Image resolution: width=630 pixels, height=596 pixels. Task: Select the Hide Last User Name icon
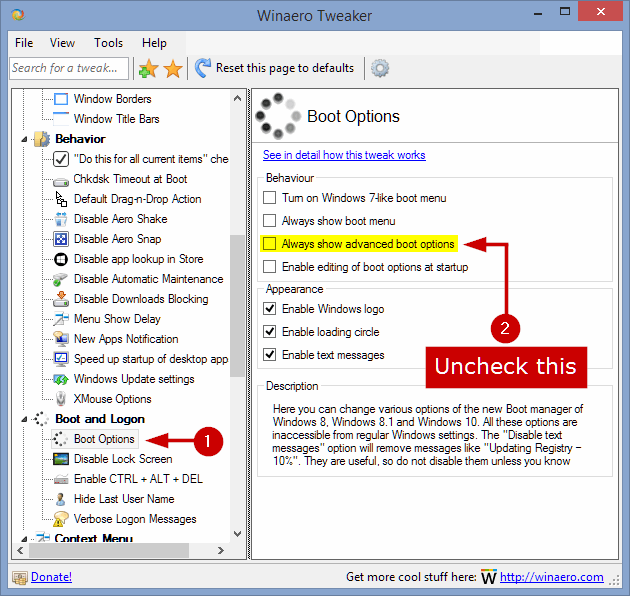[x=61, y=499]
